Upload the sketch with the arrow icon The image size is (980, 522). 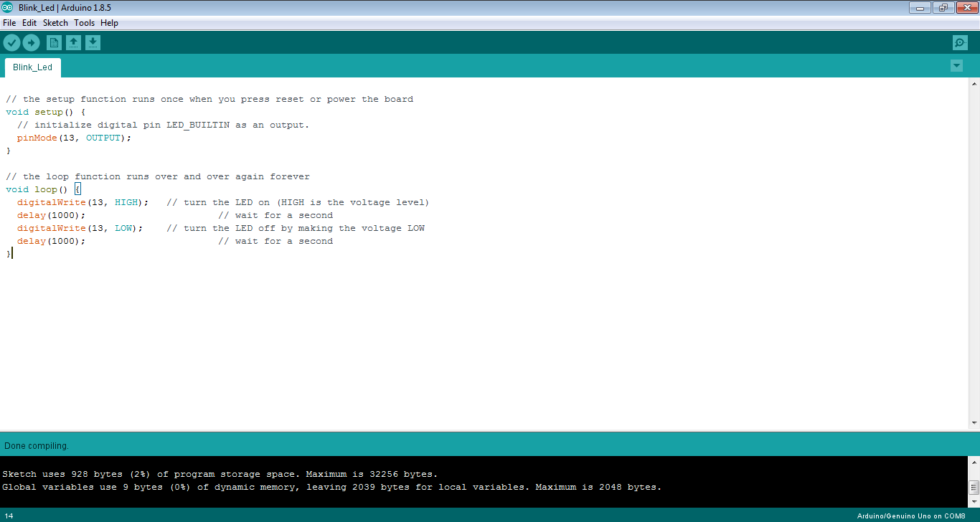(32, 42)
